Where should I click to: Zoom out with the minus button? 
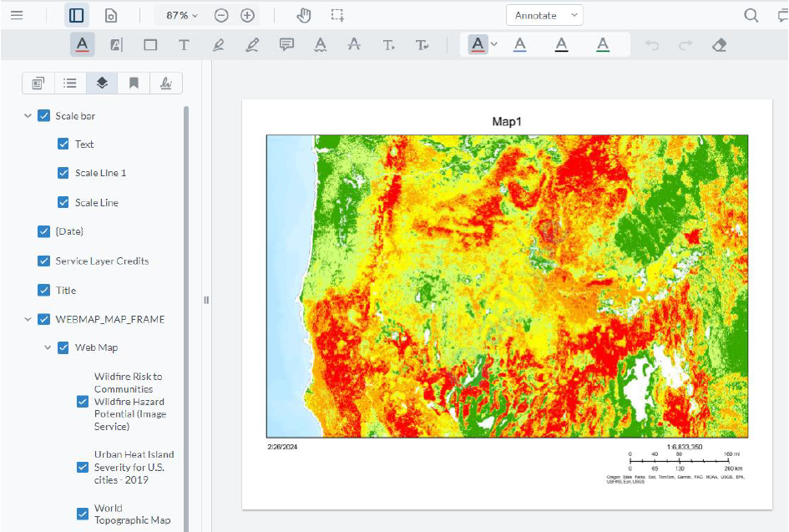click(220, 14)
